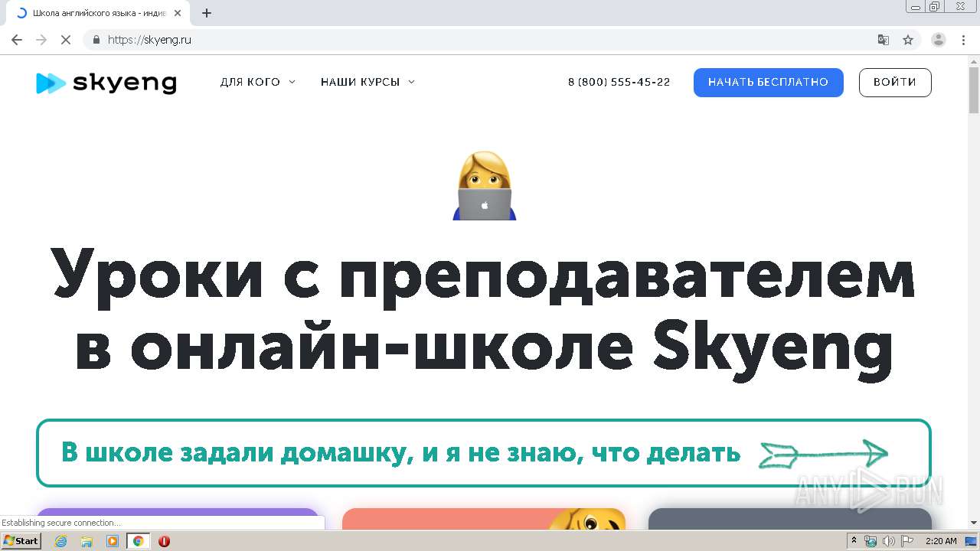Expand the ДЛЯ КОГО menu
The width and height of the screenshot is (980, 551).
(x=257, y=82)
